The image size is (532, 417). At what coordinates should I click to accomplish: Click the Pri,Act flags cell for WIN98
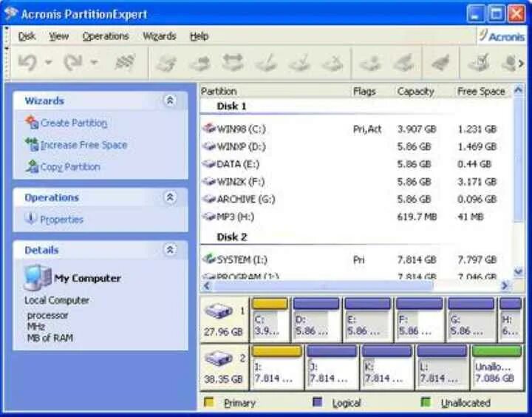pyautogui.click(x=367, y=129)
